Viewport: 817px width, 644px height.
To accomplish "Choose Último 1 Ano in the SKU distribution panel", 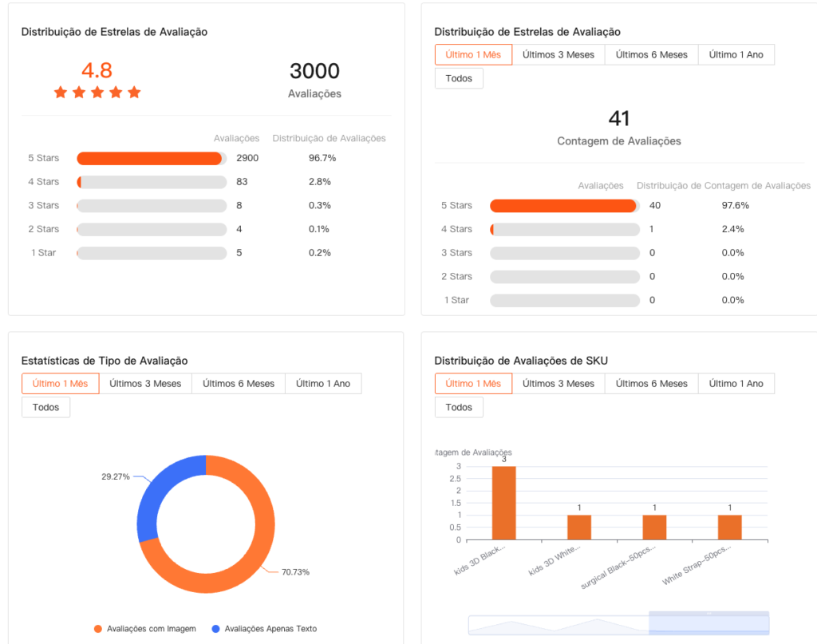I will coord(736,384).
